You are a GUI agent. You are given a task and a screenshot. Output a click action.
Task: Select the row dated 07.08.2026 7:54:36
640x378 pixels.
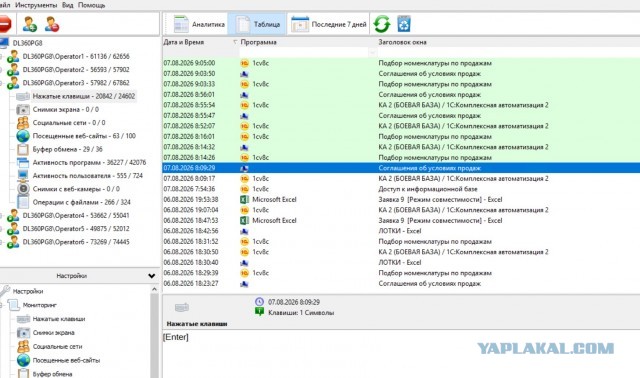click(401, 189)
